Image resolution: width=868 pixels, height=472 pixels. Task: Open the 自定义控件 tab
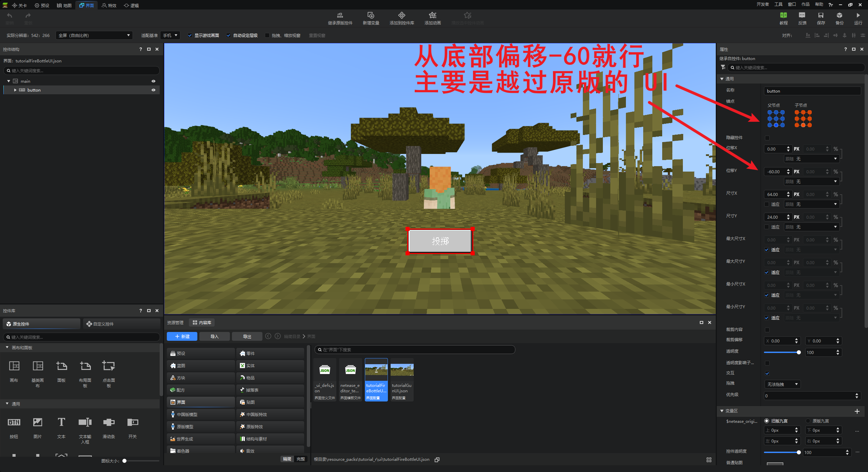[121, 324]
